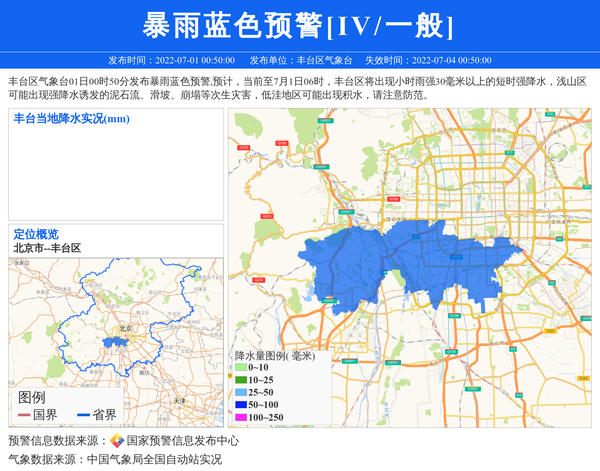Click the 暴雨蓝色预警 title heading
Image resolution: width=600 pixels, height=471 pixels.
[299, 25]
